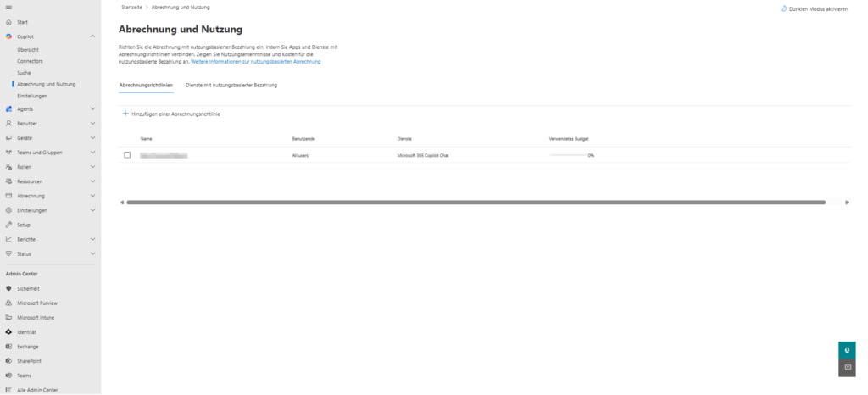
Task: Expand the Benutzer navigation section
Action: click(92, 124)
